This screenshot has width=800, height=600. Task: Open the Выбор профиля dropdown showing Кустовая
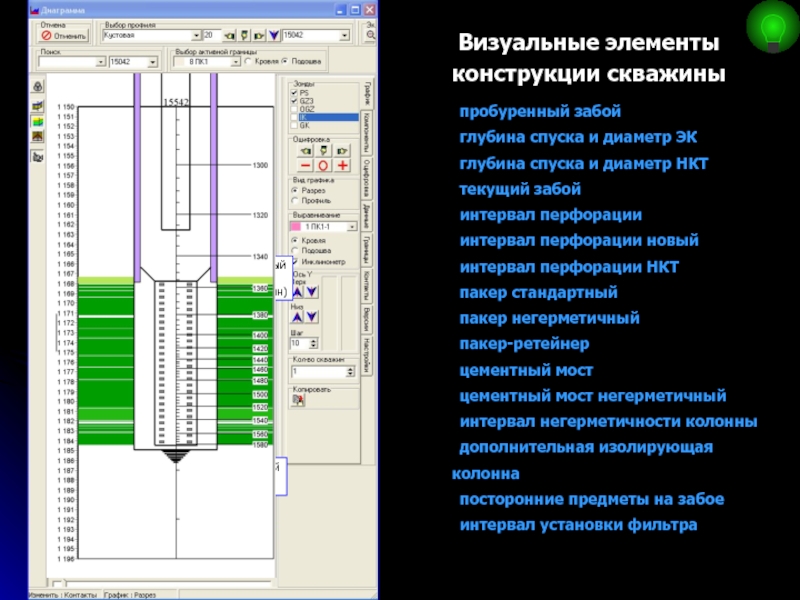tap(194, 34)
